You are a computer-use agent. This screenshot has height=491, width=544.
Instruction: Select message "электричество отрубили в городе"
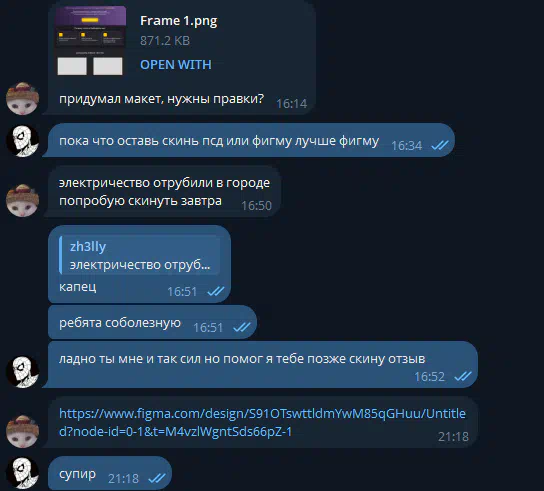point(164,183)
